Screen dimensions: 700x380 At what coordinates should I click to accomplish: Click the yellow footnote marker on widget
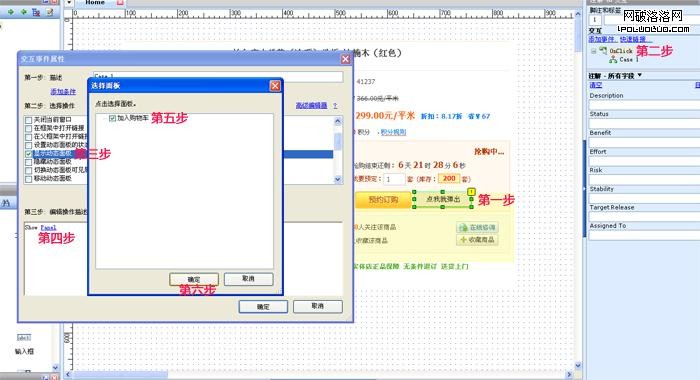pyautogui.click(x=471, y=192)
